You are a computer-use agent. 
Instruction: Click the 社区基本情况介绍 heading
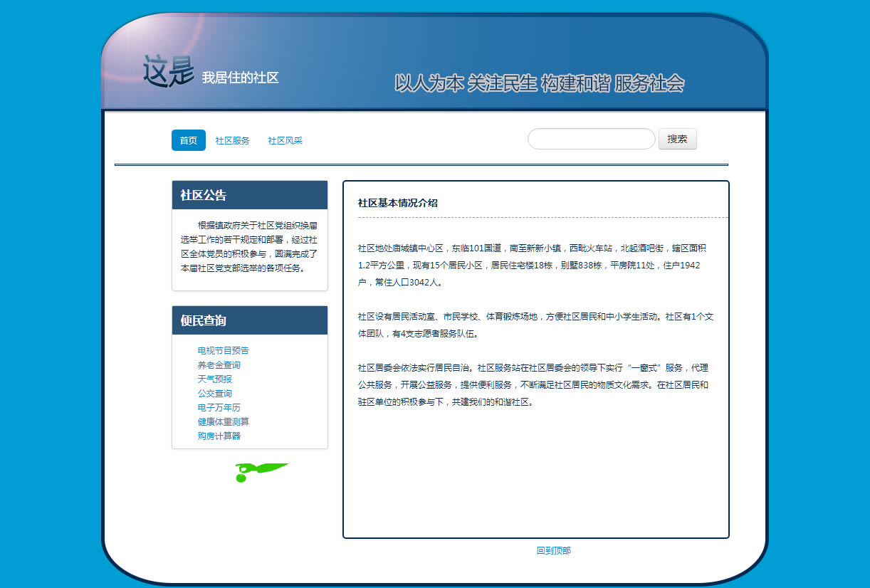[398, 203]
